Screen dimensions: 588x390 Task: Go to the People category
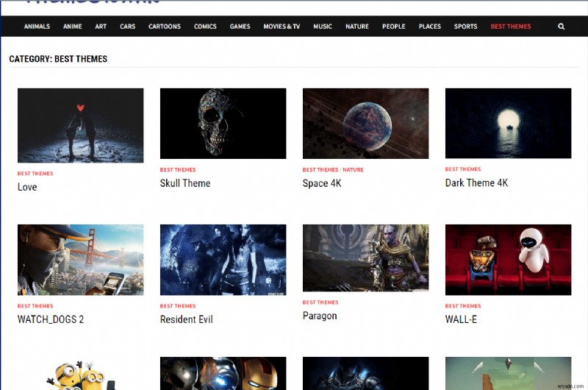[394, 26]
